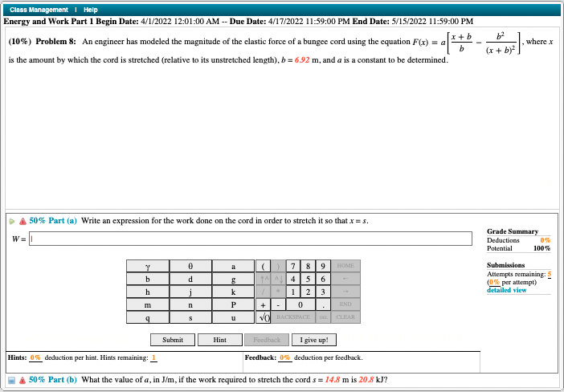Click the hints remaining count 1

click(x=153, y=357)
